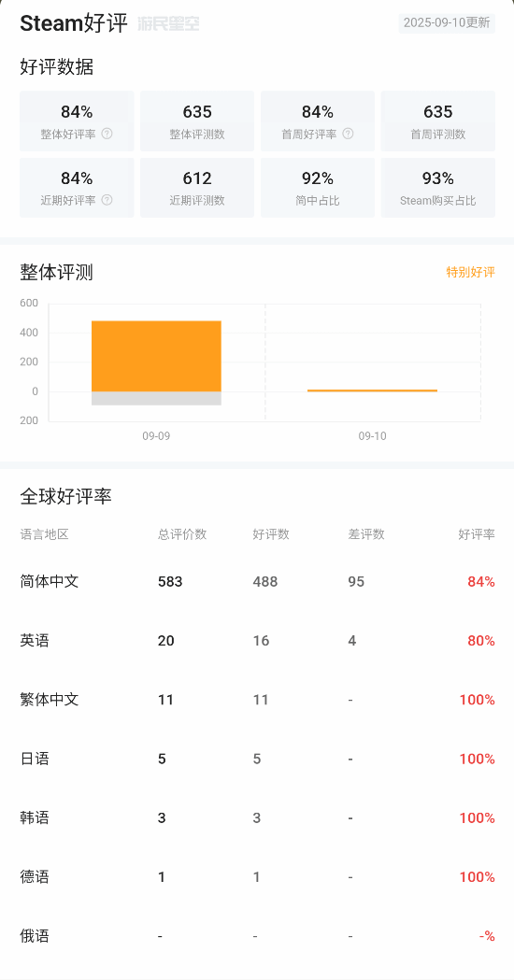Click the 100% rate for 日语
Image resolution: width=514 pixels, height=980 pixels.
pos(478,759)
